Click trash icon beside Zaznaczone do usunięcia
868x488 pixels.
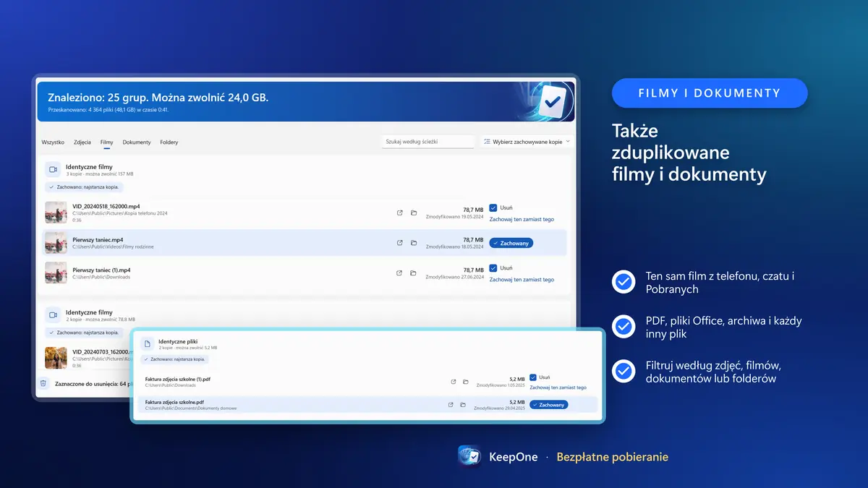[43, 383]
